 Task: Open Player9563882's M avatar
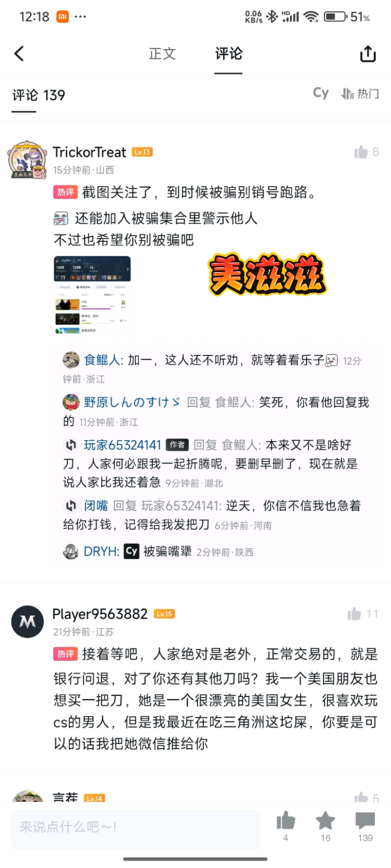(x=28, y=622)
